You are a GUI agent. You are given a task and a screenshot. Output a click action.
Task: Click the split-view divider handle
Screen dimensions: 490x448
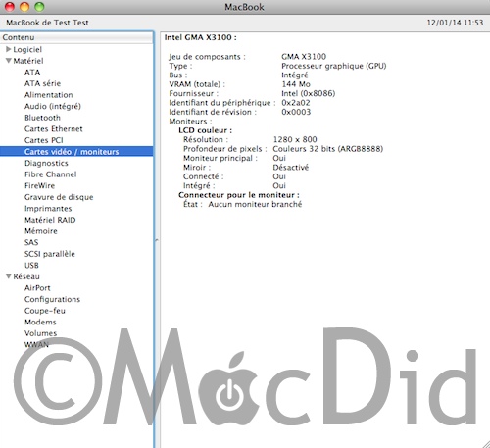157,240
